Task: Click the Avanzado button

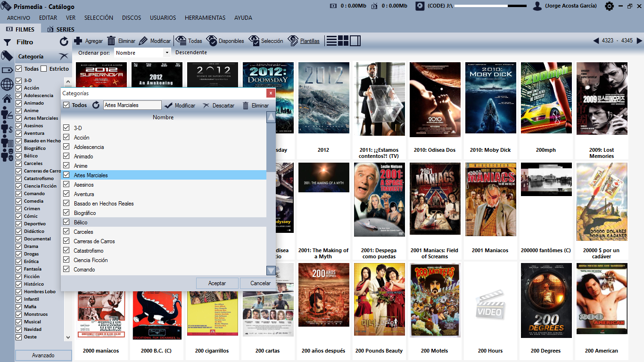Action: (43, 355)
